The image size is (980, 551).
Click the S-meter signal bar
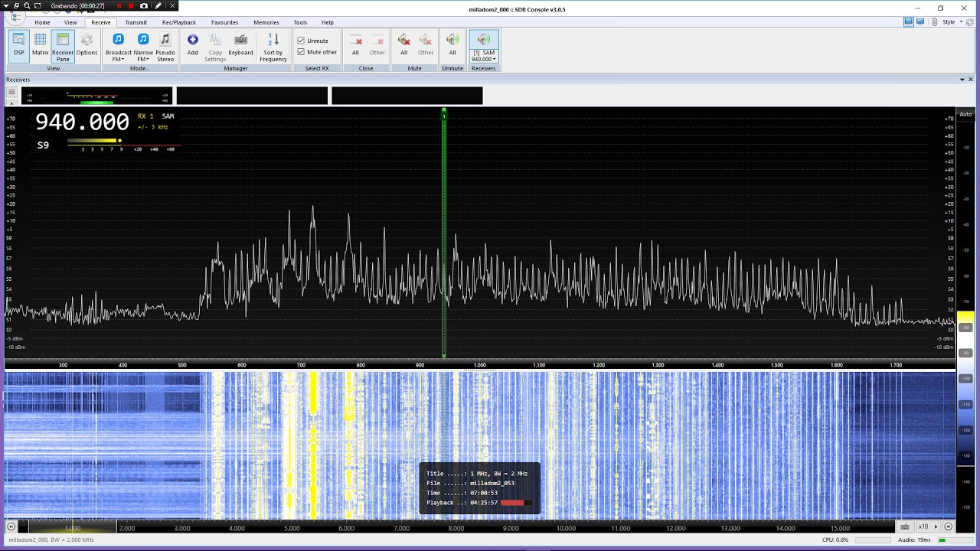pos(93,141)
